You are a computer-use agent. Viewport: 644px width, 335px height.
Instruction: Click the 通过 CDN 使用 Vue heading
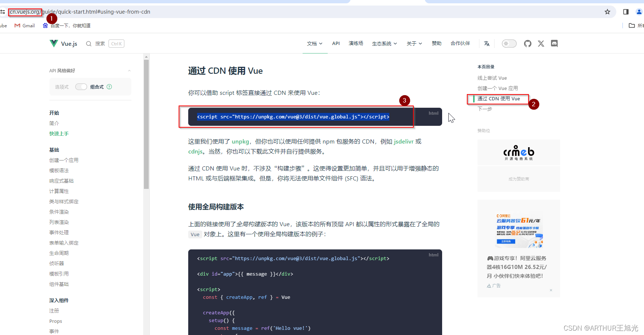click(225, 71)
